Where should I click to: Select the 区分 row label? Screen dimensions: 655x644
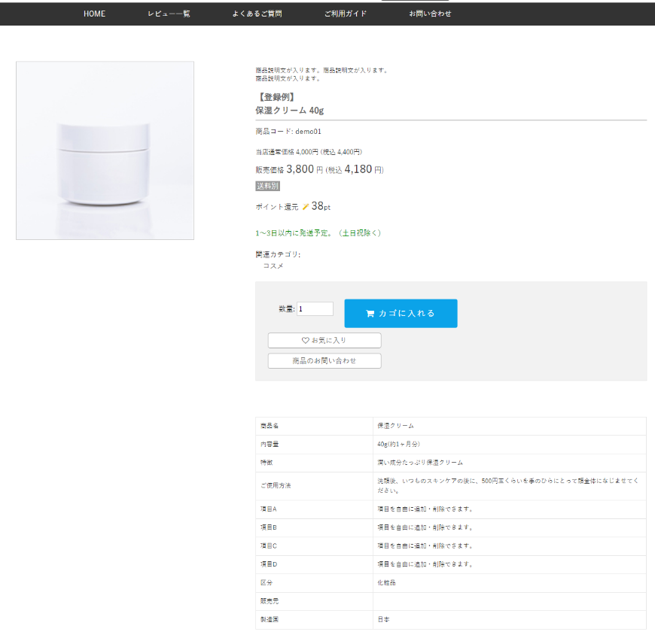[267, 582]
